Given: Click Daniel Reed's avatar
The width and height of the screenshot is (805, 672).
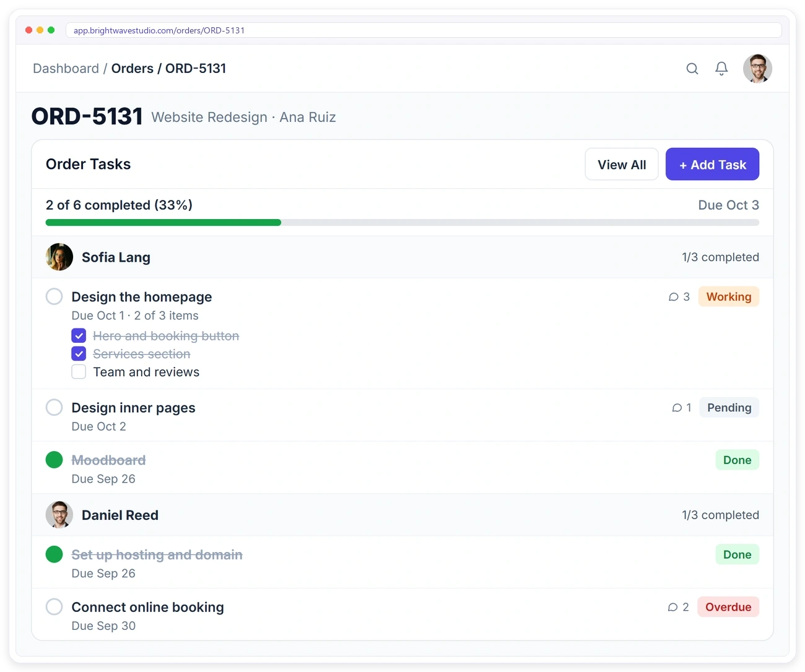Looking at the screenshot, I should coord(59,515).
